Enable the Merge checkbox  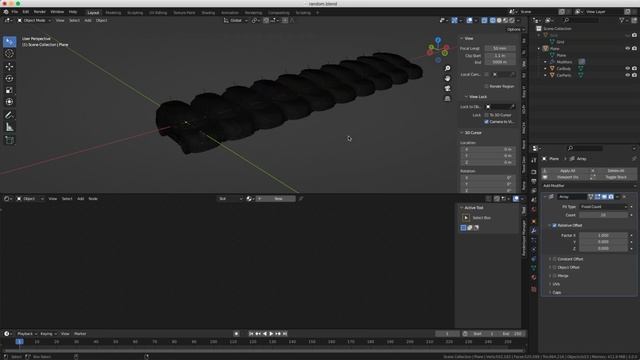[x=554, y=276]
